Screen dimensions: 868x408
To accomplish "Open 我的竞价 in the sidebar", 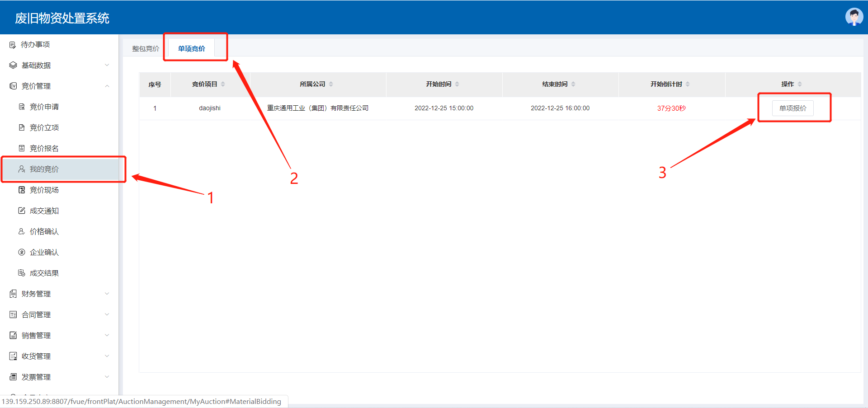I will [x=44, y=169].
